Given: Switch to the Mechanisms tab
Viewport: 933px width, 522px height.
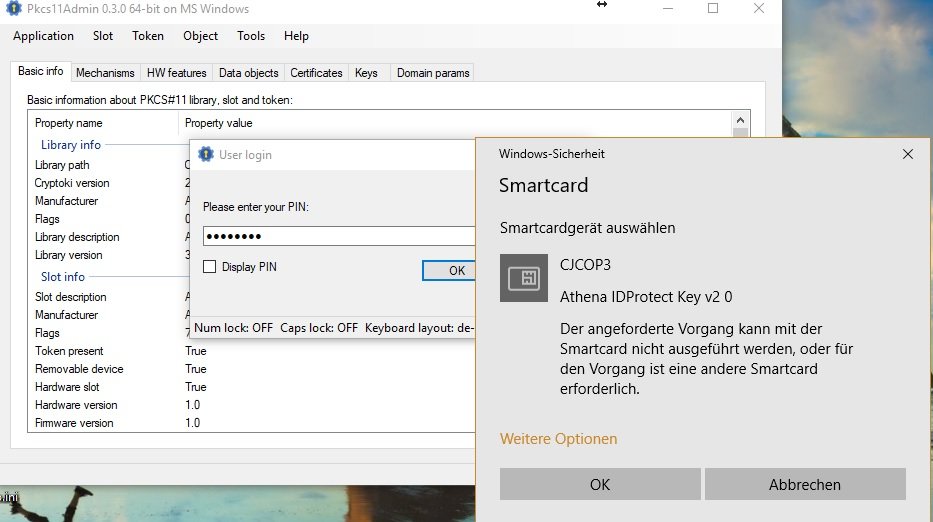Looking at the screenshot, I should (x=105, y=73).
